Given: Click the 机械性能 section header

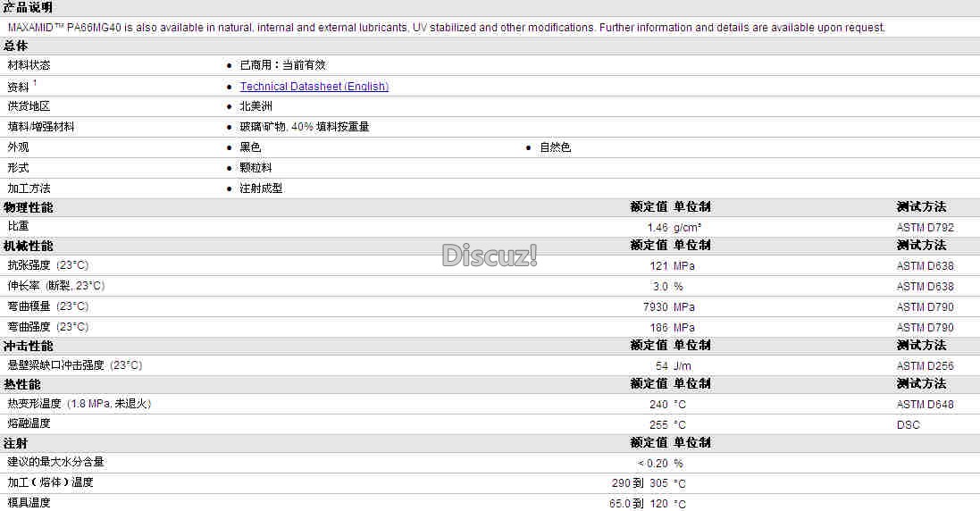Looking at the screenshot, I should coord(28,247).
